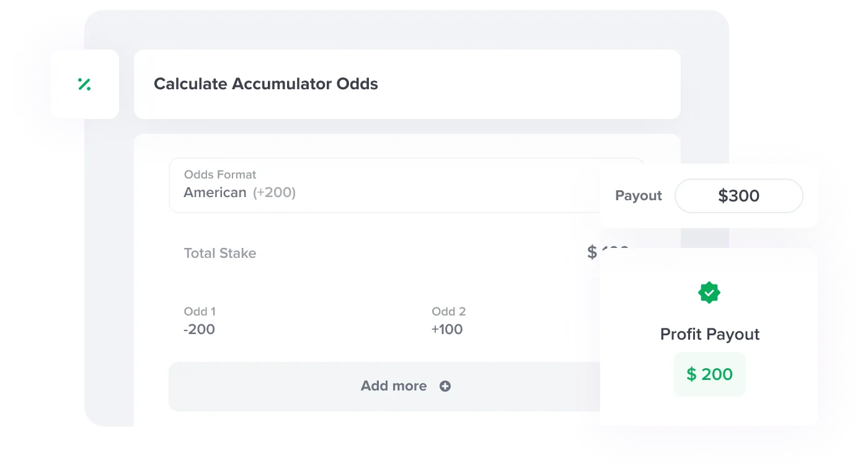Click the Add more button
Viewport: 868px width, 476px height.
384,387
